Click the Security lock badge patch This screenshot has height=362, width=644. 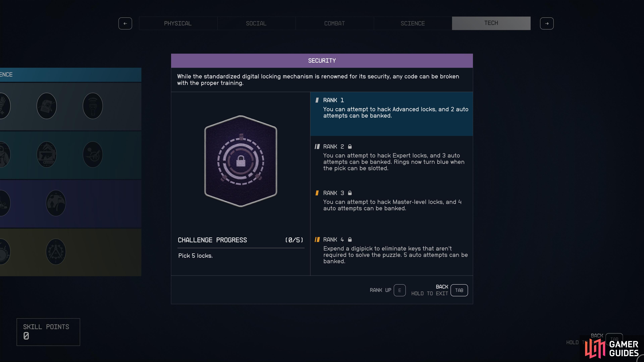tap(241, 161)
